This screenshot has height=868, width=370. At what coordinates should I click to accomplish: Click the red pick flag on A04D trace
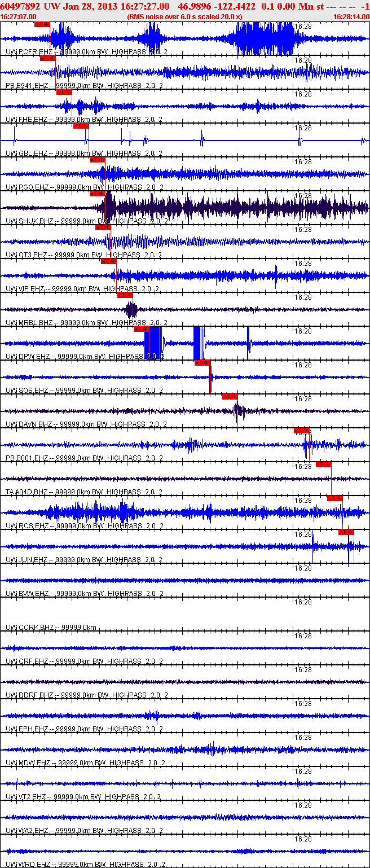(324, 464)
